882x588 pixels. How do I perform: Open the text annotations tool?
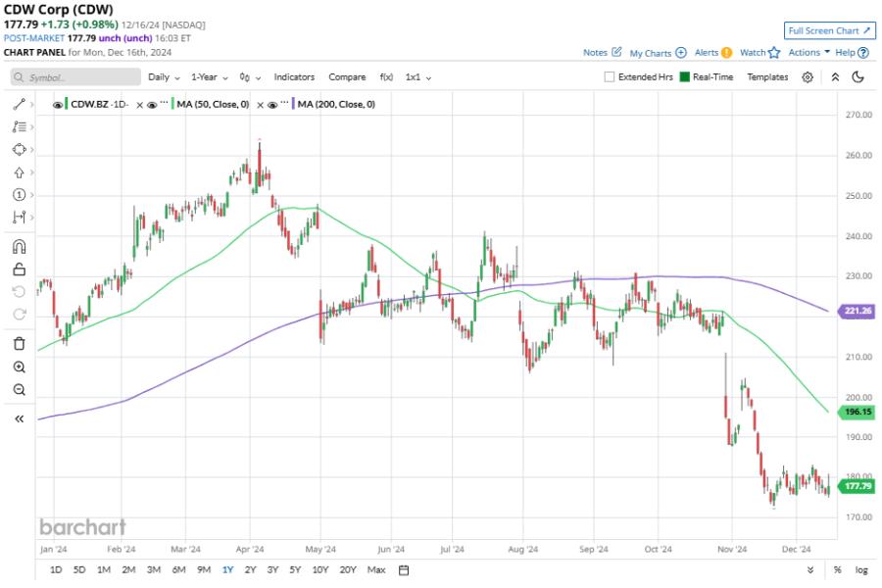20,126
